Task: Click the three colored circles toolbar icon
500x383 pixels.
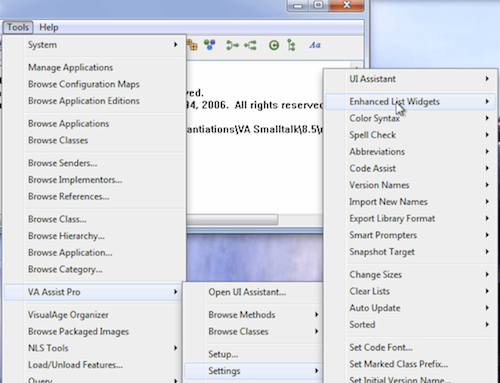Action: point(210,45)
